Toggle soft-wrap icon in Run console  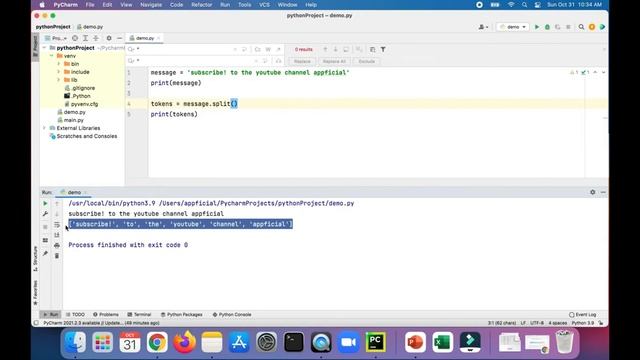[x=57, y=224]
